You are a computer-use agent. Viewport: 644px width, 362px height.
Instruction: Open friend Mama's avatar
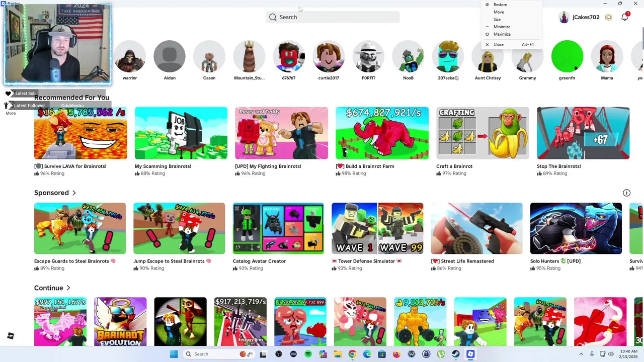point(607,56)
